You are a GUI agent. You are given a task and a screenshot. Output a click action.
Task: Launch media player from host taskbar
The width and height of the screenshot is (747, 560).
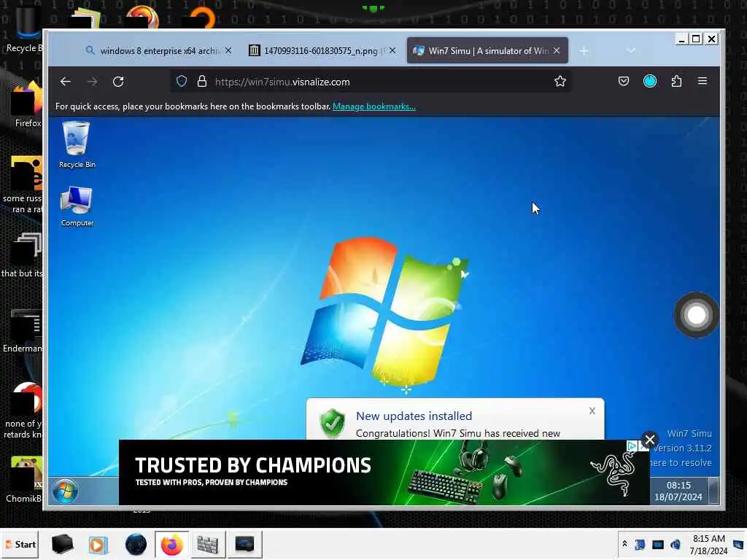pyautogui.click(x=98, y=544)
